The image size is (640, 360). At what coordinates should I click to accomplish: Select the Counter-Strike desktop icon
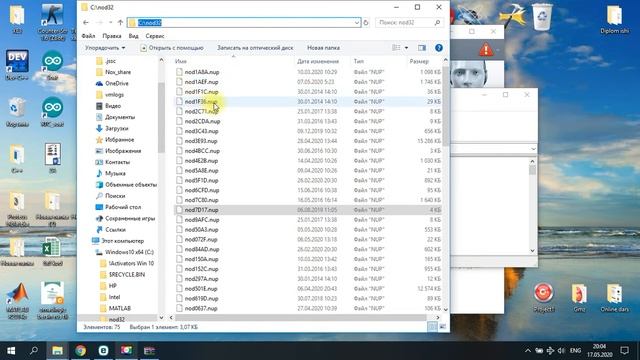click(52, 22)
